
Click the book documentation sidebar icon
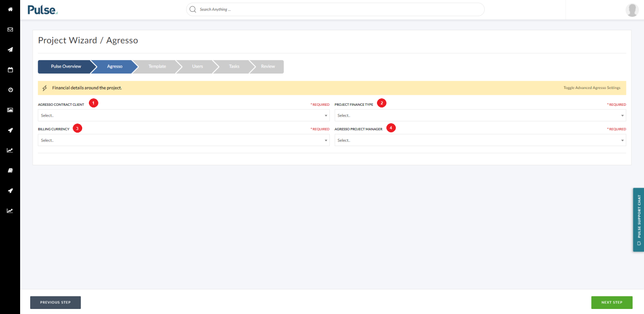coord(10,170)
